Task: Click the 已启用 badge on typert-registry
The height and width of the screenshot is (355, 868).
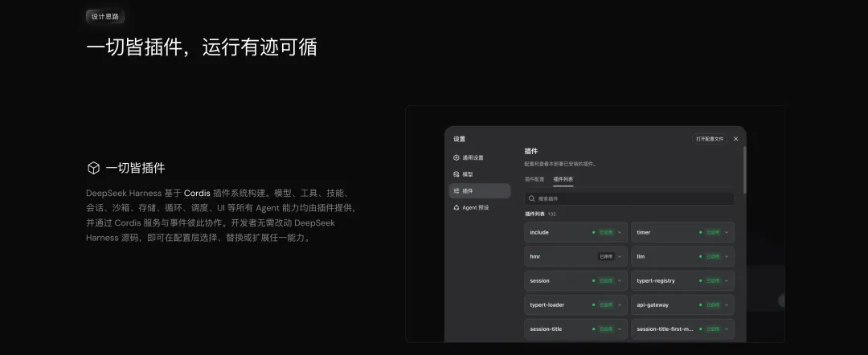Action: [x=712, y=281]
